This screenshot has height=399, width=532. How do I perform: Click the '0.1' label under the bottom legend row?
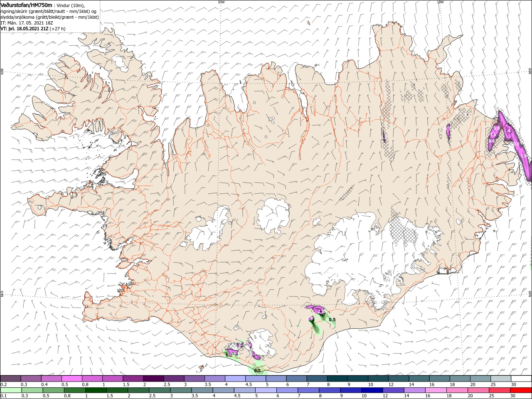4,396
